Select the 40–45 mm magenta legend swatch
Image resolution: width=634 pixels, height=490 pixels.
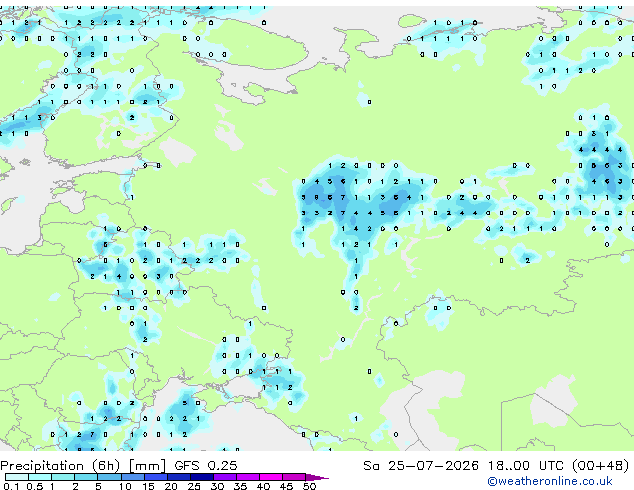point(271,477)
